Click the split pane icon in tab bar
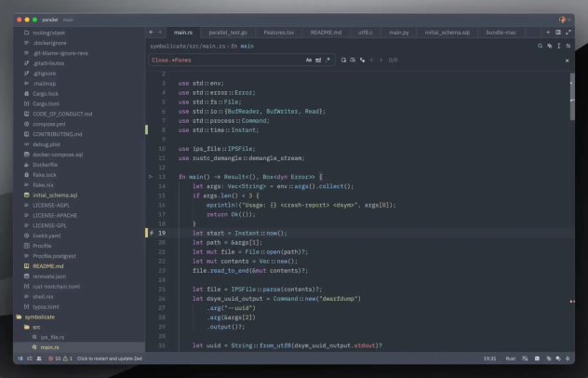The image size is (588, 378). [558, 32]
